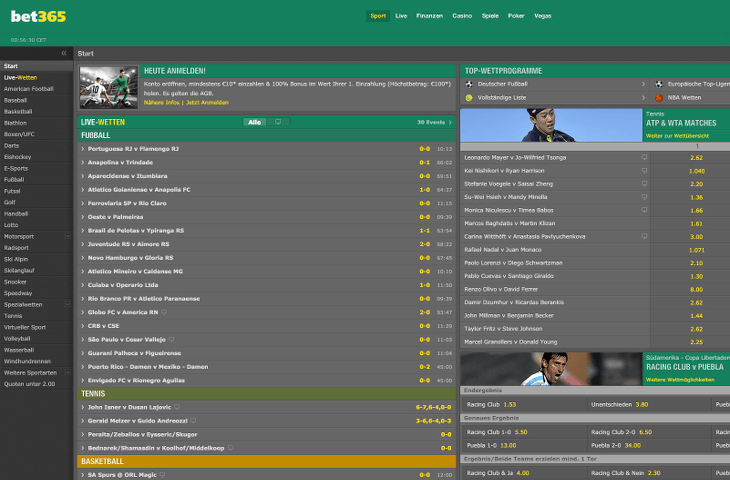
Task: Click stream icon for Witthöft v Pavlyuchenkova
Action: [x=644, y=236]
